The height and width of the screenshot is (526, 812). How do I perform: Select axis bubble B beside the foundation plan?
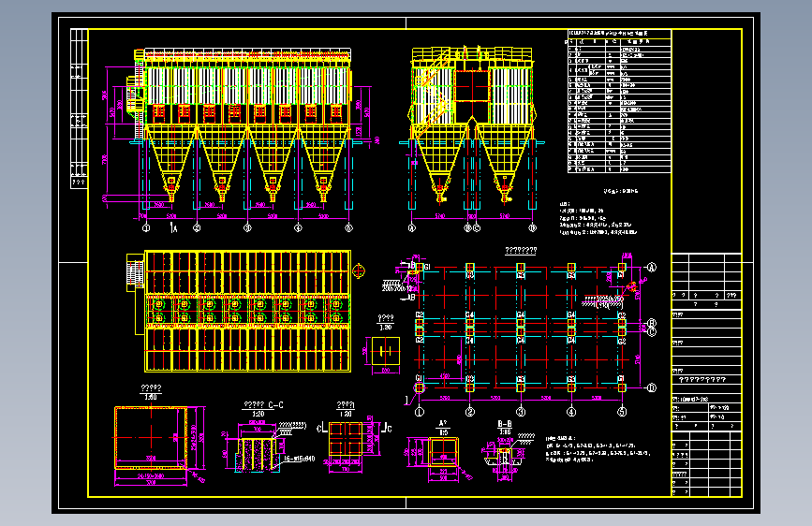(x=652, y=323)
